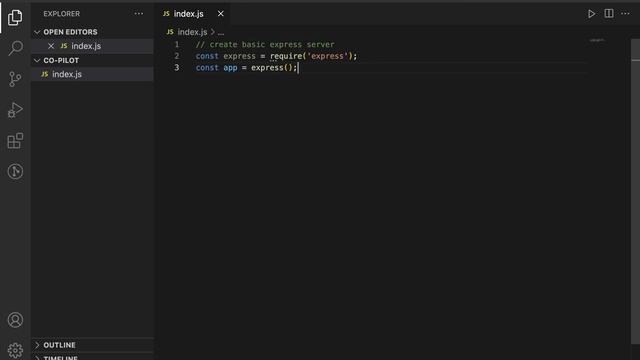Viewport: 640px width, 360px height.
Task: Open the Git graph timeline icon
Action: pos(15,171)
